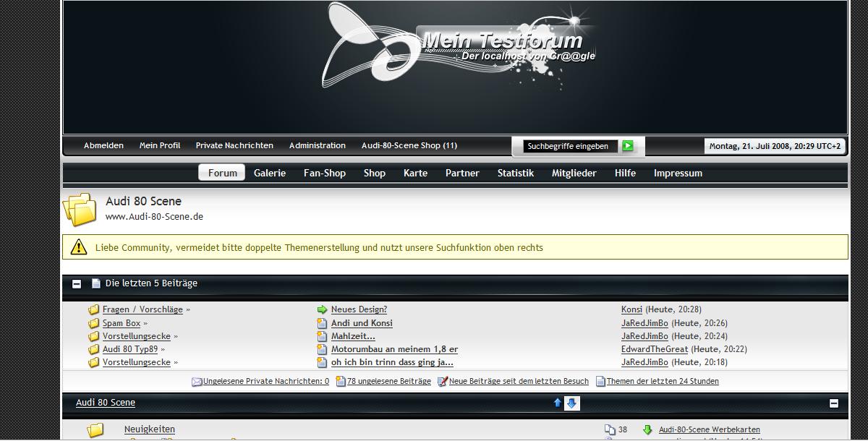868x441 pixels.
Task: Click the green arrow icon before Neues Design?
Action: point(323,309)
